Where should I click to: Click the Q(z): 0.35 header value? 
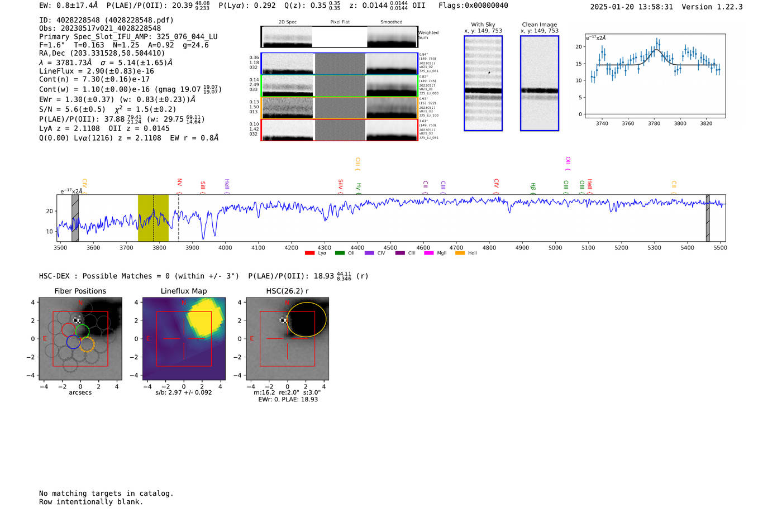pyautogui.click(x=312, y=6)
